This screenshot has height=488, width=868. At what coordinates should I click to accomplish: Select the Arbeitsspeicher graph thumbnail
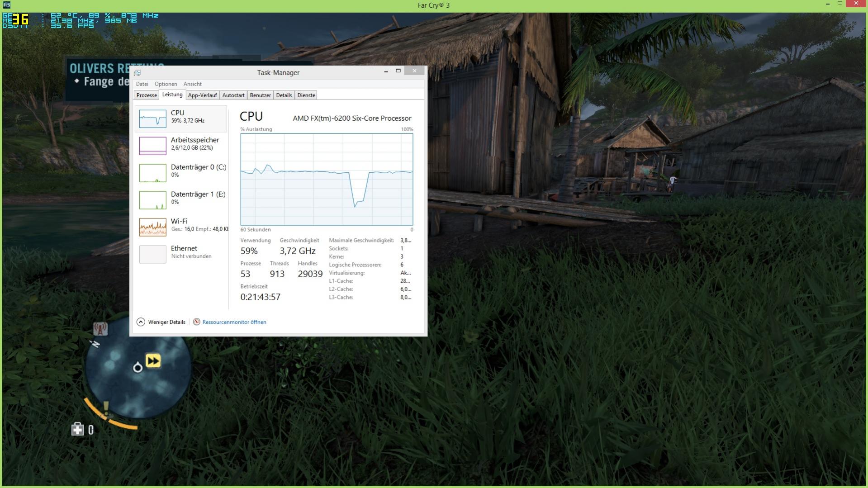pyautogui.click(x=153, y=146)
